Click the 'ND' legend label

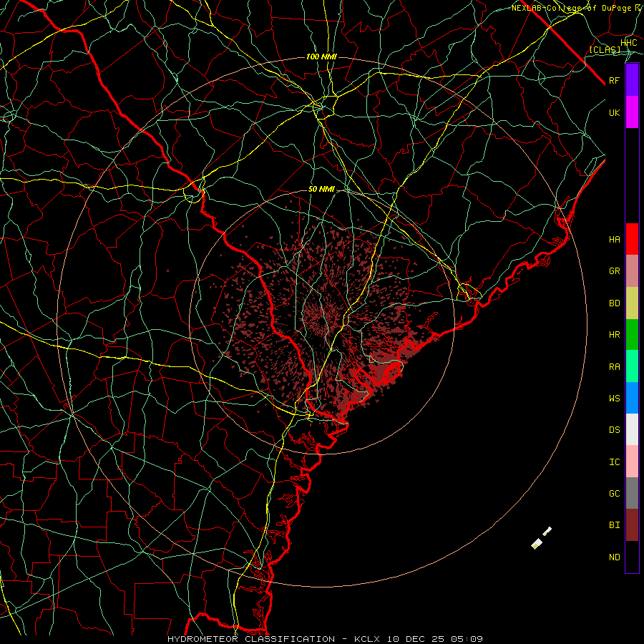[x=614, y=557]
